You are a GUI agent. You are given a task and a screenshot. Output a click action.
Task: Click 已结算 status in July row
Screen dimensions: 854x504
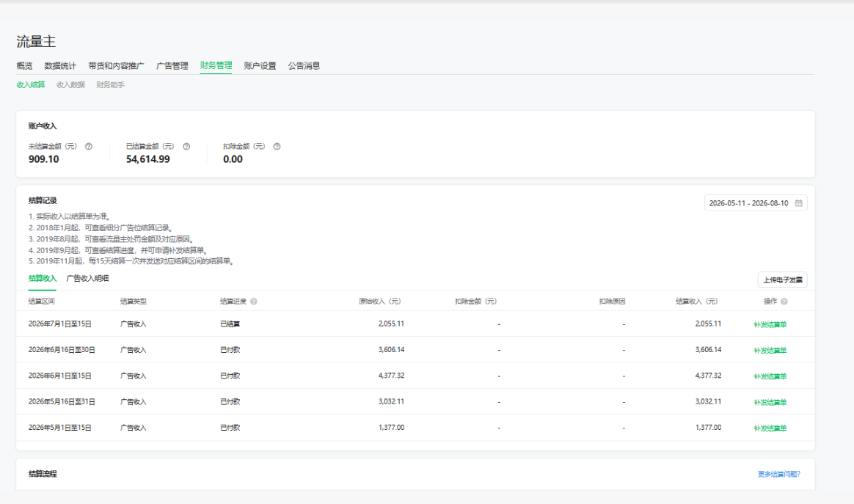230,324
